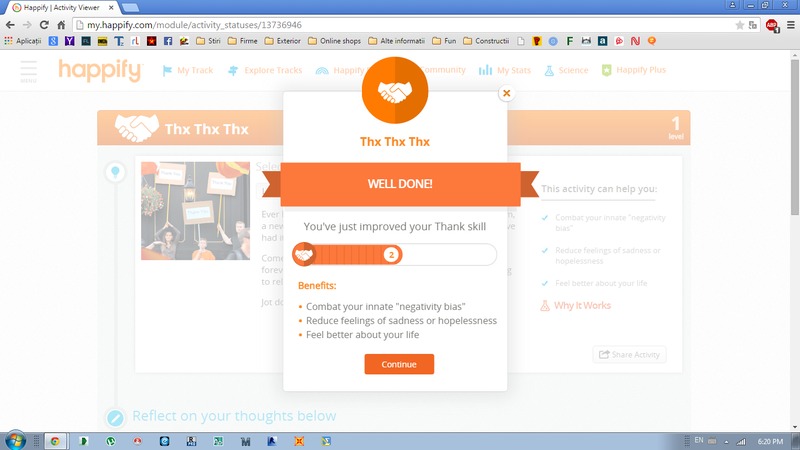Screen dimensions: 800x450
Task: Click the browser Forward arrow
Action: [27, 25]
